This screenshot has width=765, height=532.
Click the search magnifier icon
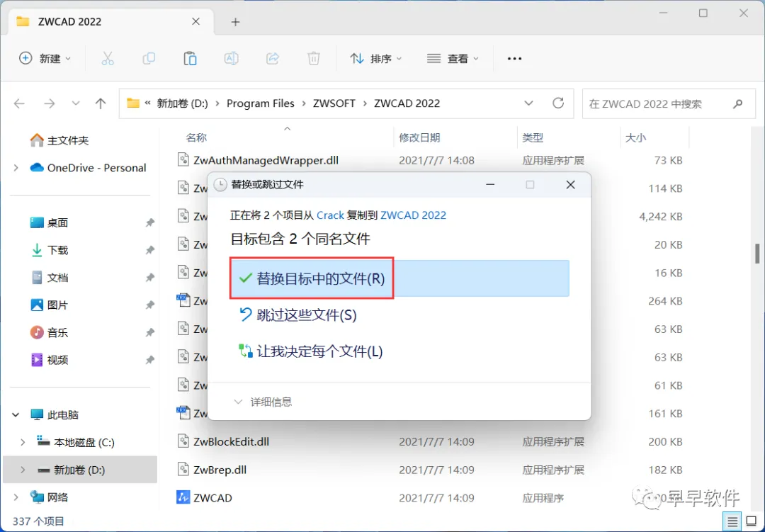point(737,103)
